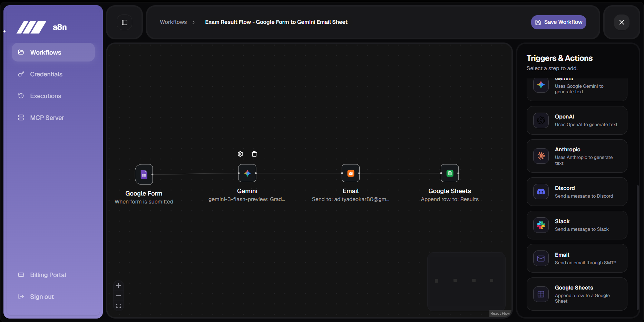
Task: Click 'gemini-3-flash-preview' node description
Action: point(247,199)
